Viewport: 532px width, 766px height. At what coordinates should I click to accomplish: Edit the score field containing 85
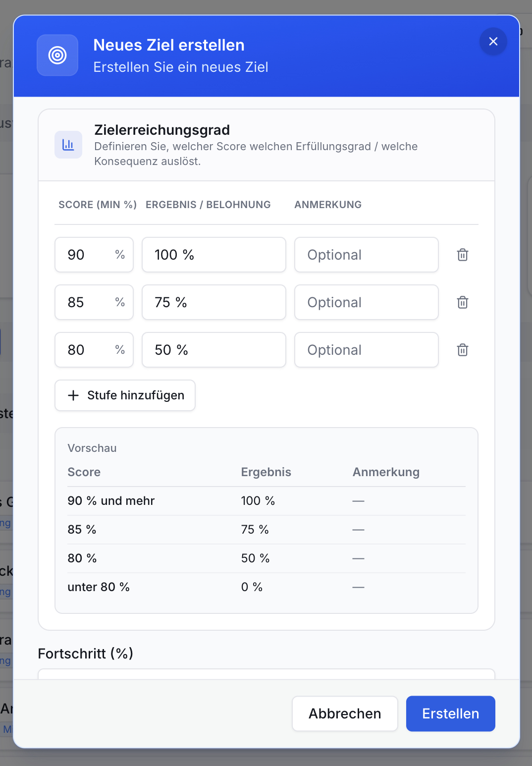coord(94,302)
